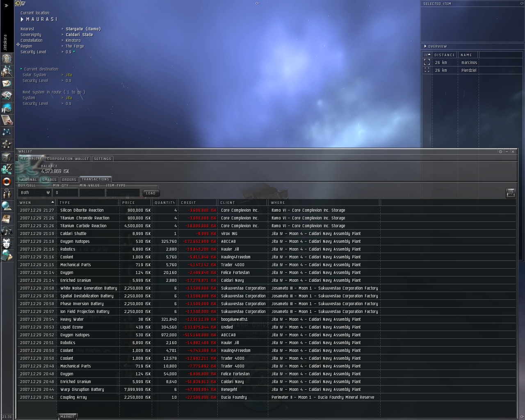Sort transactions by the Price column
Image resolution: width=525 pixels, height=420 pixels.
[x=135, y=203]
